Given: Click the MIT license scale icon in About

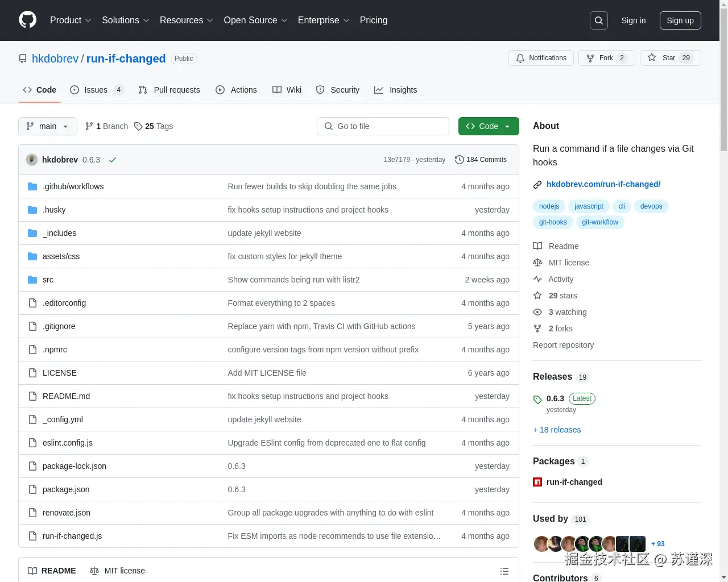Looking at the screenshot, I should coord(537,263).
